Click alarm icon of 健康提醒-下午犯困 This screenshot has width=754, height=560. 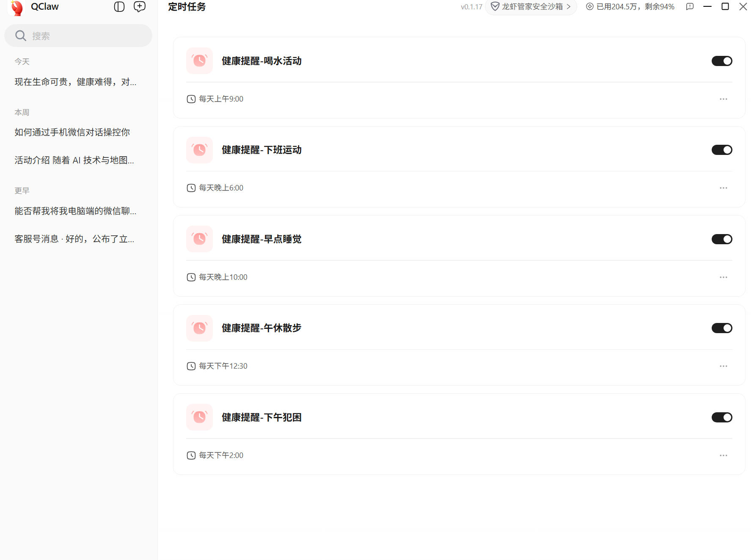199,417
